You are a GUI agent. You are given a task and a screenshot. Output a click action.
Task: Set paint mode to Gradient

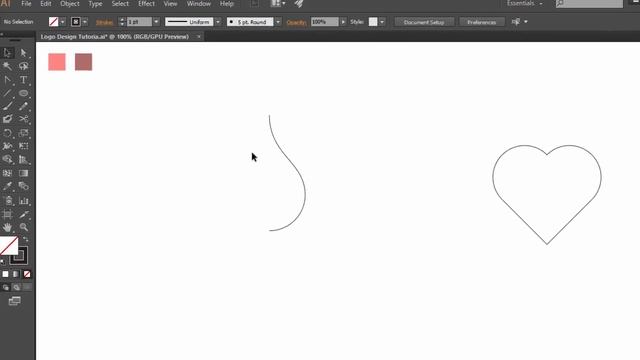tap(16, 274)
